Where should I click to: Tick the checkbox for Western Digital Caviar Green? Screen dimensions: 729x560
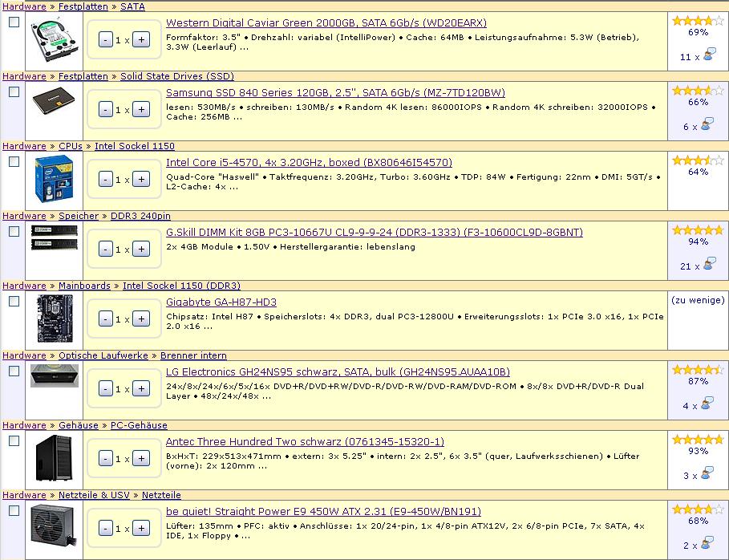(14, 22)
